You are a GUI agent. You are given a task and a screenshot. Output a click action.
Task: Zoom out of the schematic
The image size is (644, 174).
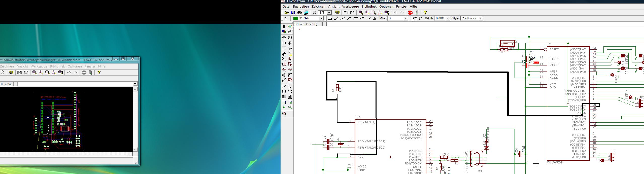coord(374,13)
